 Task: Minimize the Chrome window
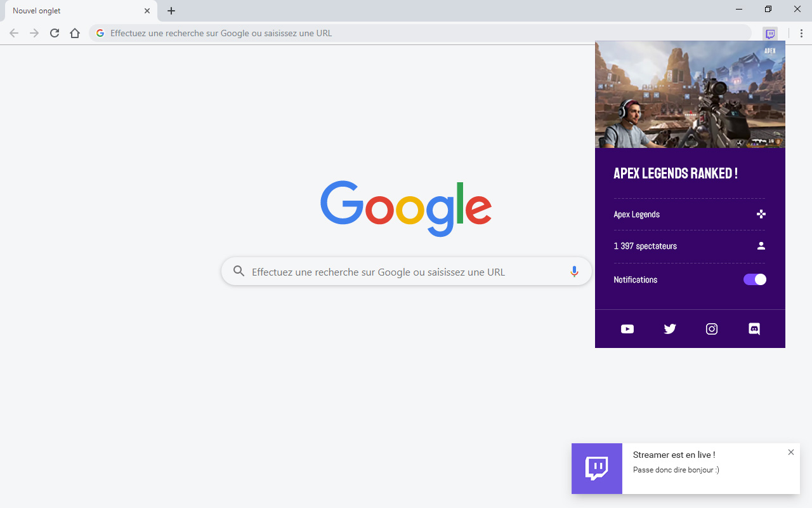pos(739,10)
